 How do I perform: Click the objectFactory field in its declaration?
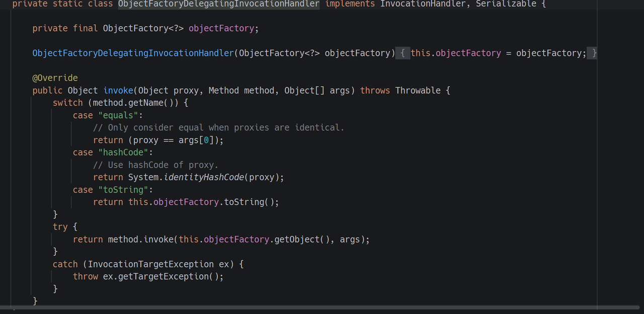221,29
